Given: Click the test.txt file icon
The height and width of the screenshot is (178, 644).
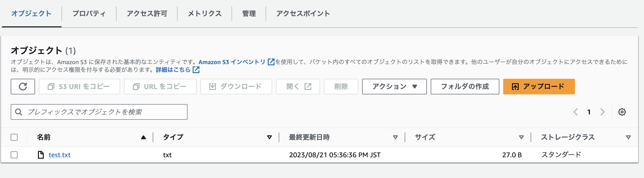Looking at the screenshot, I should [41, 155].
